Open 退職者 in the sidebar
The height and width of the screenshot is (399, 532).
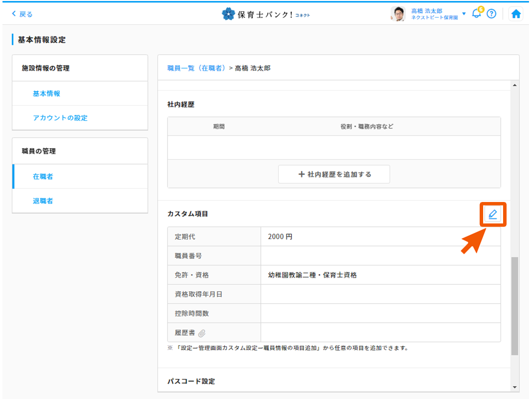click(43, 201)
